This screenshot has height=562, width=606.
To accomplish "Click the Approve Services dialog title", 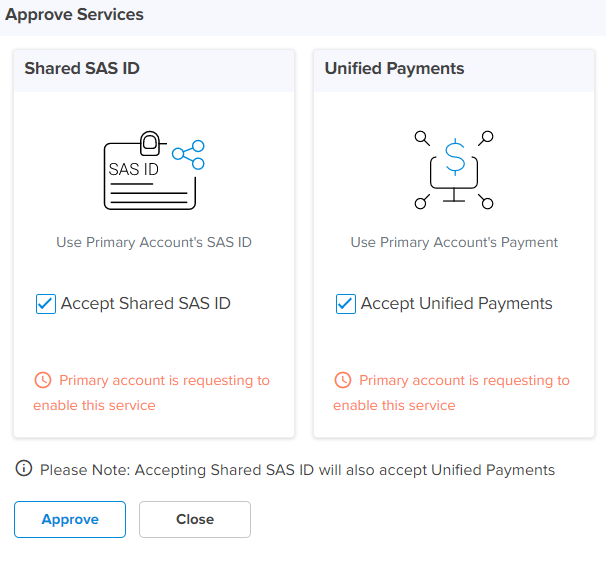I will pyautogui.click(x=74, y=15).
